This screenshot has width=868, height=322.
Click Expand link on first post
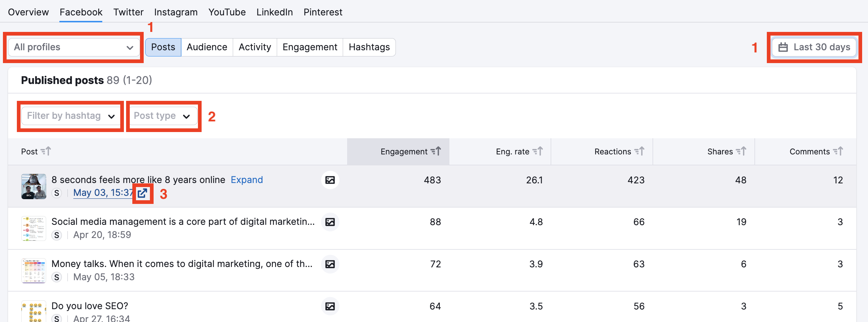point(247,180)
